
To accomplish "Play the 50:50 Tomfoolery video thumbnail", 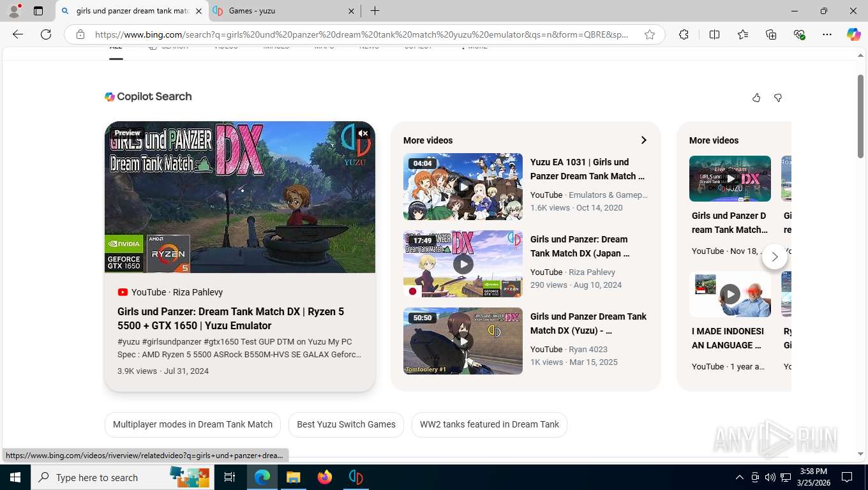I will click(x=463, y=341).
